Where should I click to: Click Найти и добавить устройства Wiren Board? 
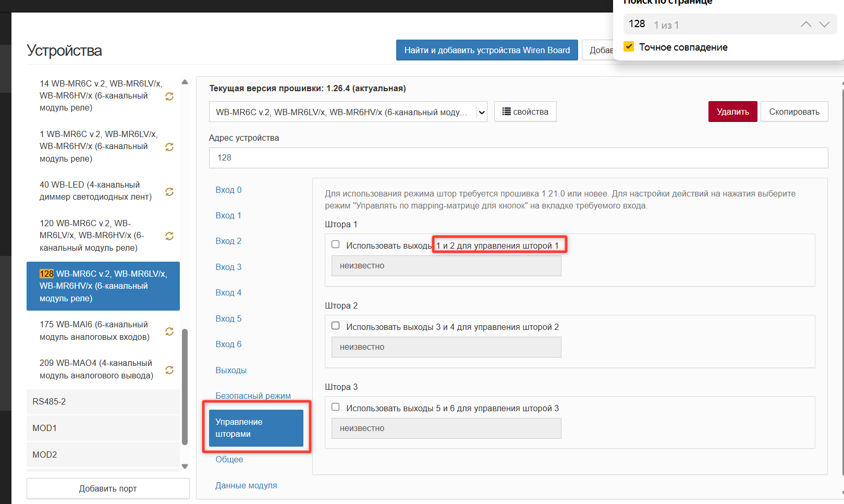tap(487, 50)
